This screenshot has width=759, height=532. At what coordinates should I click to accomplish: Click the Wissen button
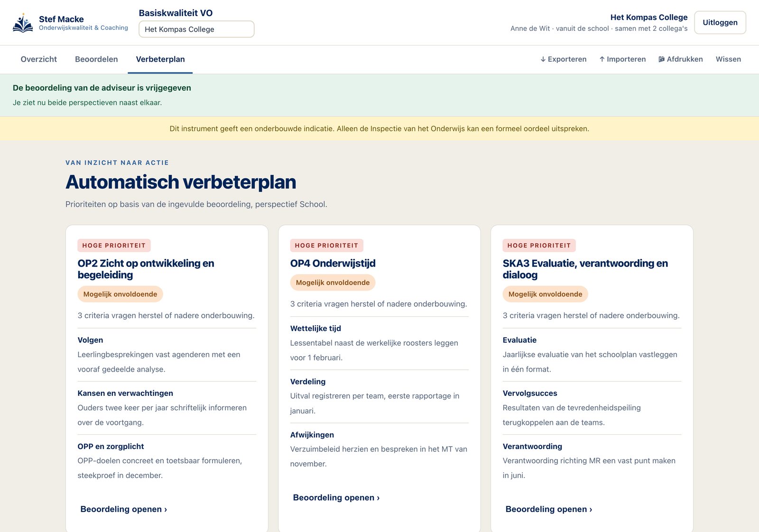pyautogui.click(x=728, y=59)
